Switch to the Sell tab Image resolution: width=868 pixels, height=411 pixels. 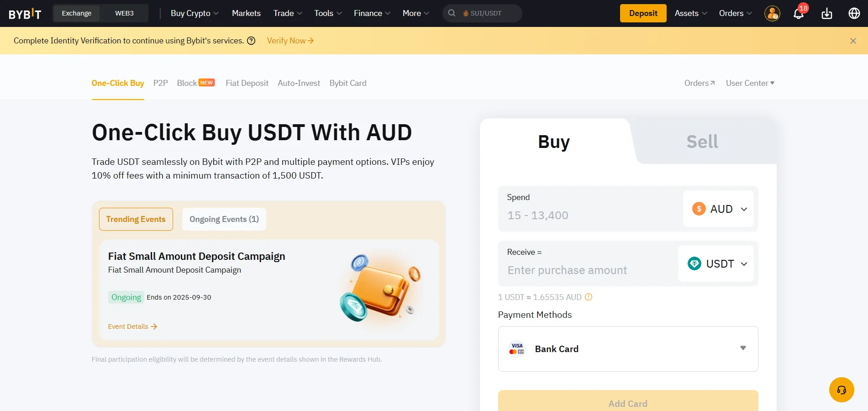[702, 142]
